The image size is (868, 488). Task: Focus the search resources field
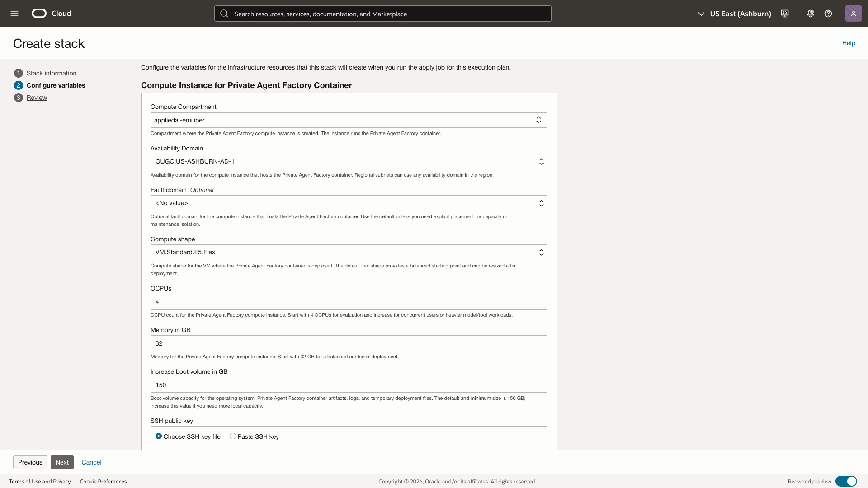382,14
